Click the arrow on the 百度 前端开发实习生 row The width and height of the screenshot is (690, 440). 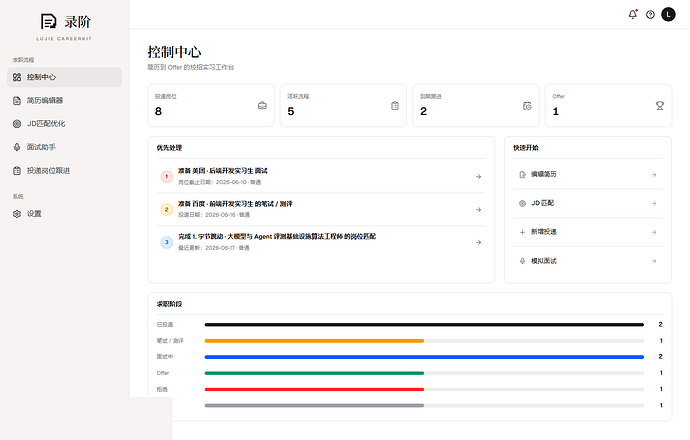coord(478,209)
